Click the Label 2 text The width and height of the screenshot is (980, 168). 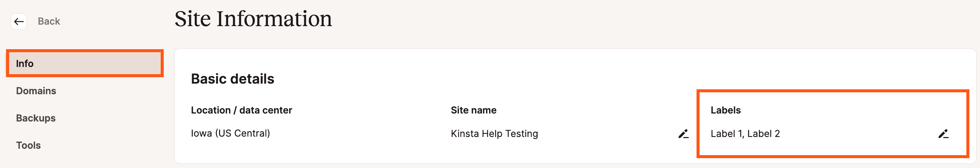(x=763, y=134)
